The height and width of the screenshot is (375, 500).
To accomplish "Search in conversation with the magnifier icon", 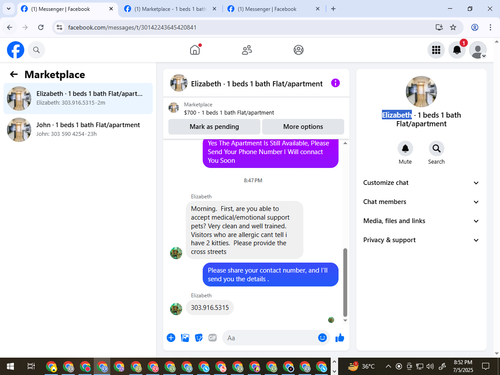I will coord(436,149).
